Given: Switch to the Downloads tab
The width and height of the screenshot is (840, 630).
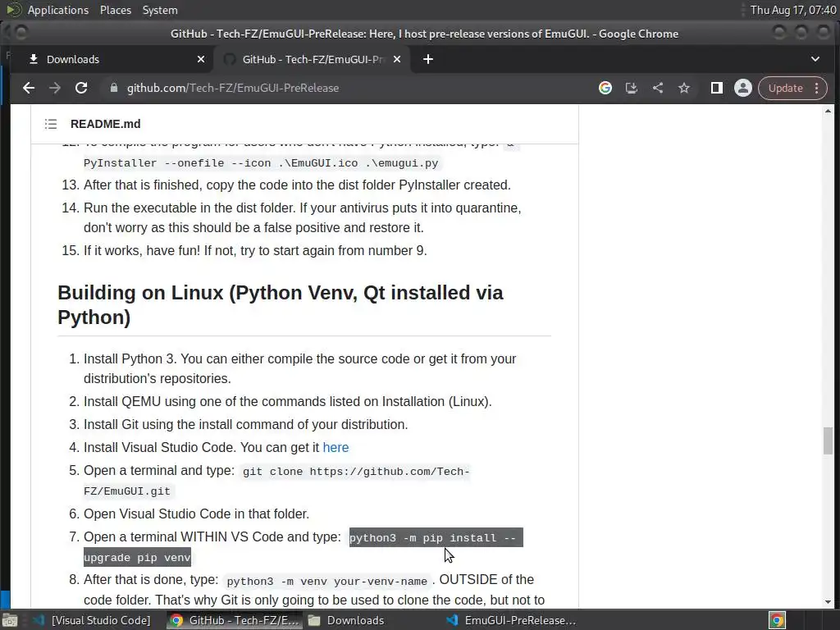Looking at the screenshot, I should pyautogui.click(x=112, y=59).
